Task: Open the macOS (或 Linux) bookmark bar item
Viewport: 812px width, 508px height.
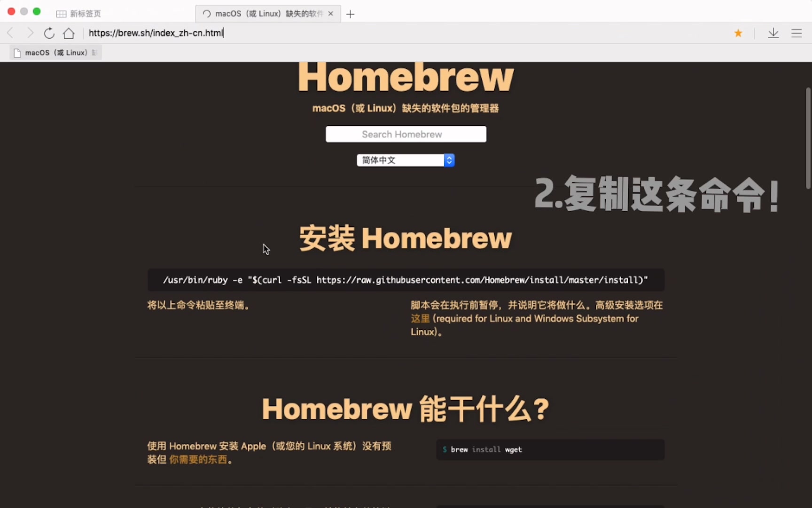Action: click(56, 53)
